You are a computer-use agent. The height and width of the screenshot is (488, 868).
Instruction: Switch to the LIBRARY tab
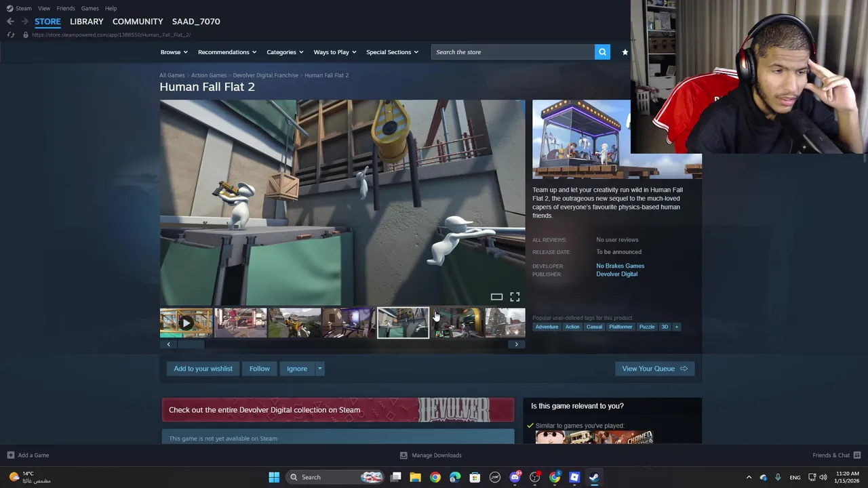[87, 22]
